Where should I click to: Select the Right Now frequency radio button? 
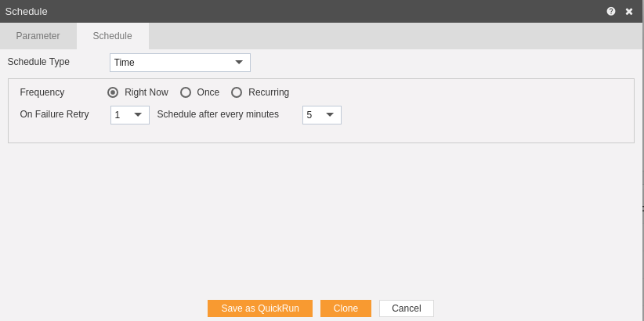113,92
